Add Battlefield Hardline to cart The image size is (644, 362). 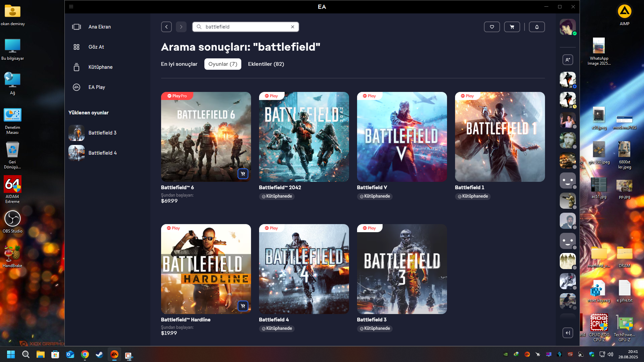click(x=243, y=306)
